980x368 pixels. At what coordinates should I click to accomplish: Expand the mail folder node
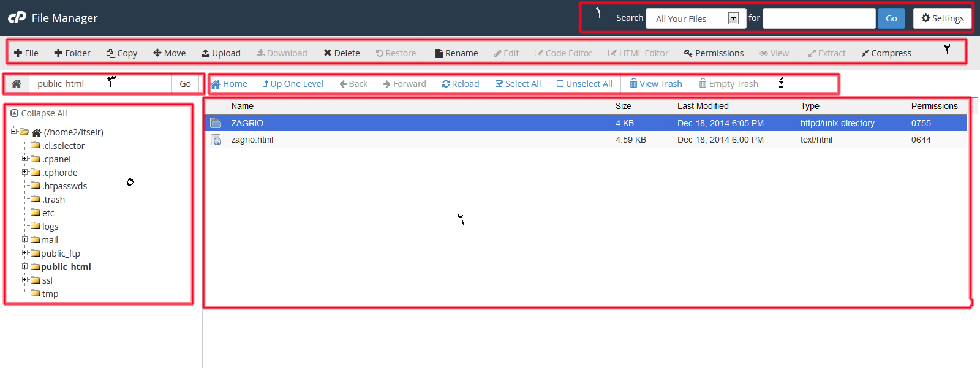(x=25, y=239)
